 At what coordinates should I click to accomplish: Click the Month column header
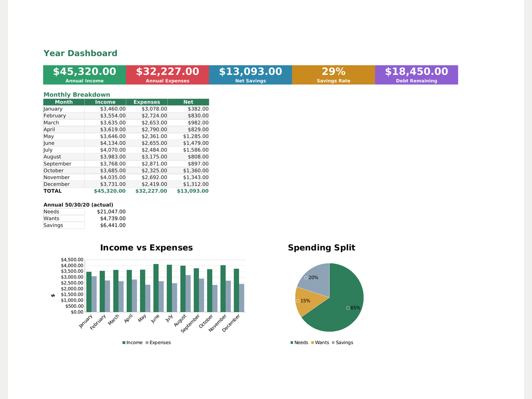tap(64, 102)
